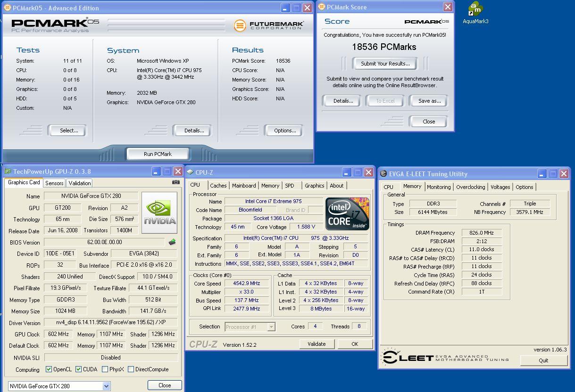
Task: Click the Validate button in CPU-Z
Action: tap(317, 344)
